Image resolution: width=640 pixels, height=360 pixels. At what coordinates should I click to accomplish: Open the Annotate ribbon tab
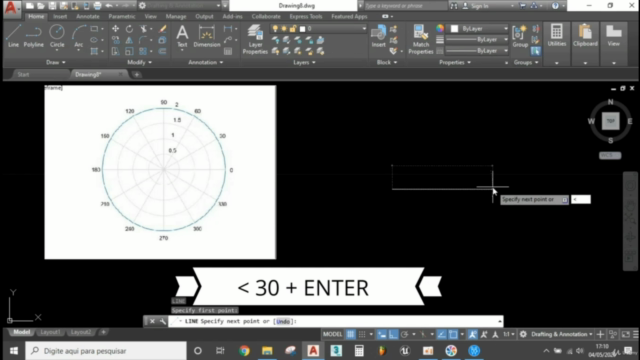(x=88, y=16)
